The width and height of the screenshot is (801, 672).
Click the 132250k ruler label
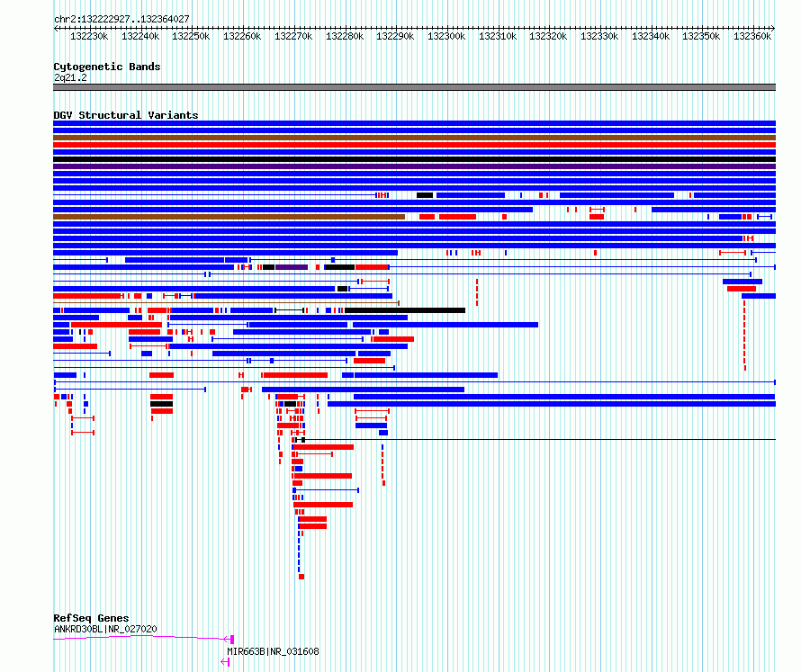(191, 36)
